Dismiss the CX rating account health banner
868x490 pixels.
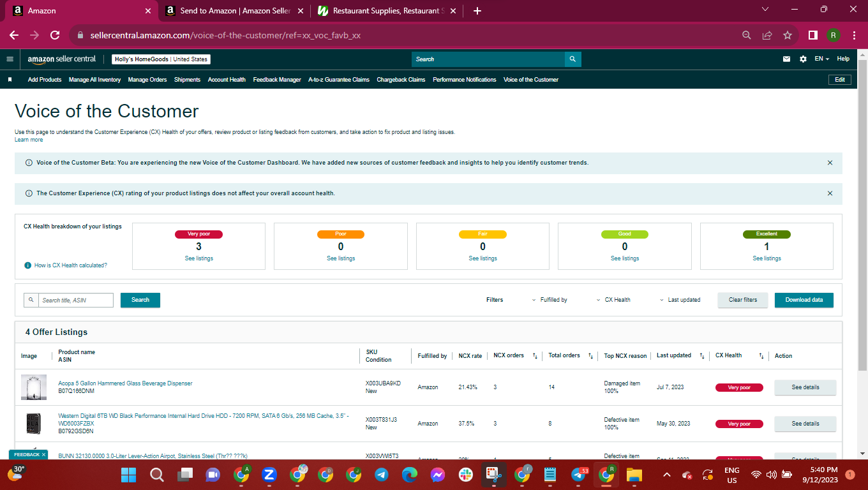point(830,193)
